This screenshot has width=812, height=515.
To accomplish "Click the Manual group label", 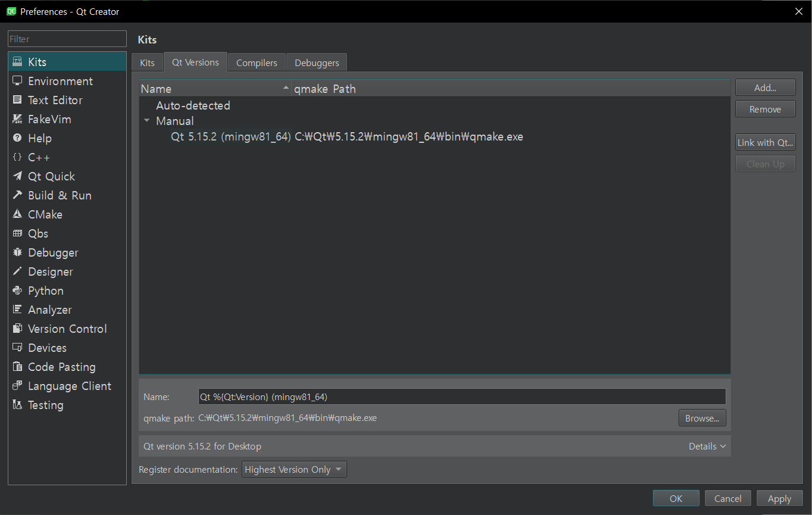I will pos(174,121).
